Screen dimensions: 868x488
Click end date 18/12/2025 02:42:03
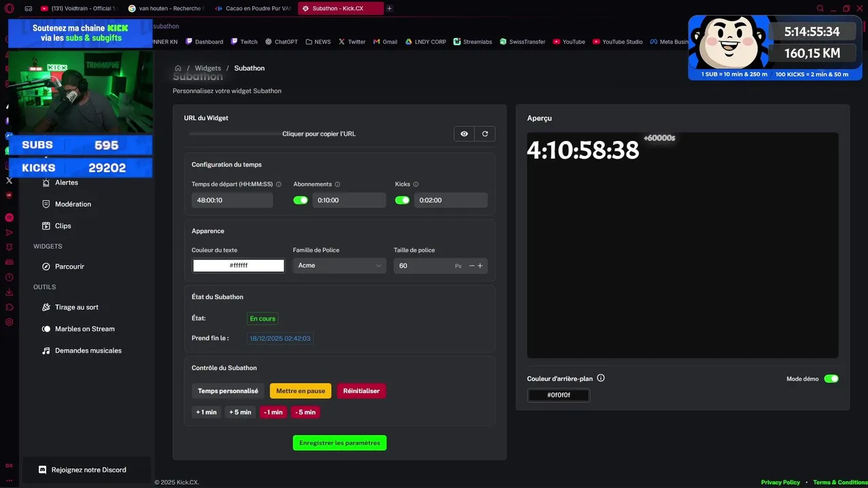pos(280,338)
